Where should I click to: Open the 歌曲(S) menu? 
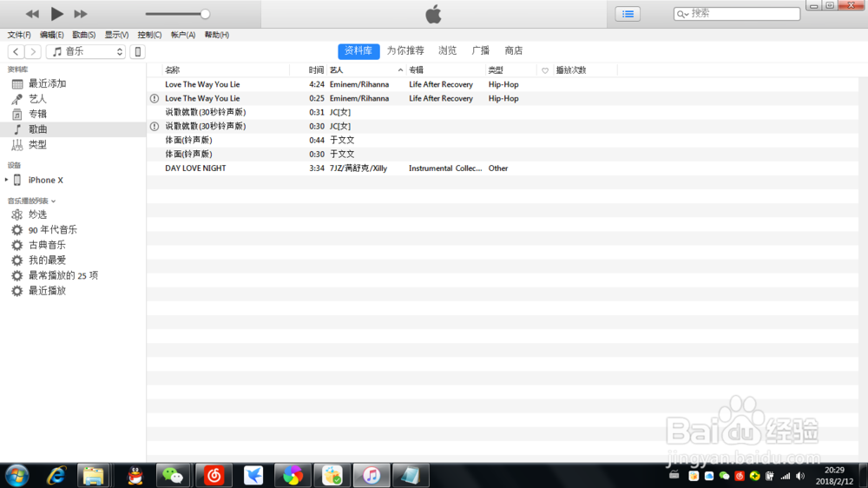click(83, 35)
